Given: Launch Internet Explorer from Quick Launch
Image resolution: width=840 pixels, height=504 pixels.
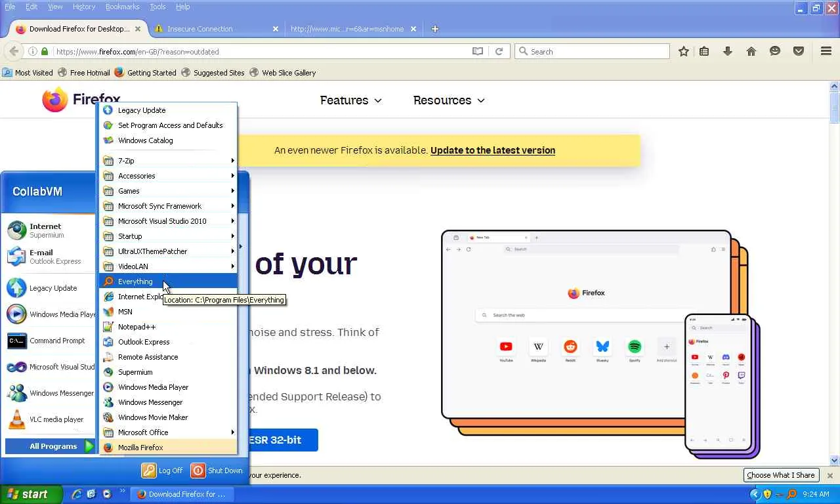Looking at the screenshot, I should coord(77,494).
